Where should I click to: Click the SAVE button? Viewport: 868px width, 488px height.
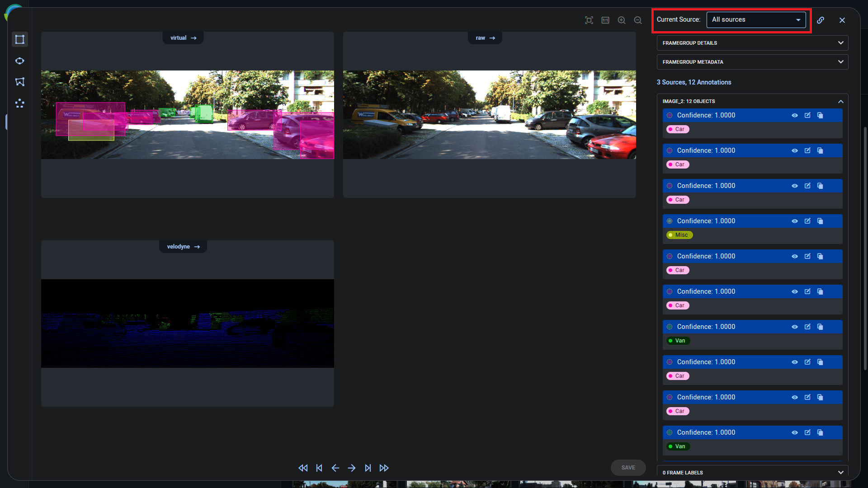click(x=628, y=468)
